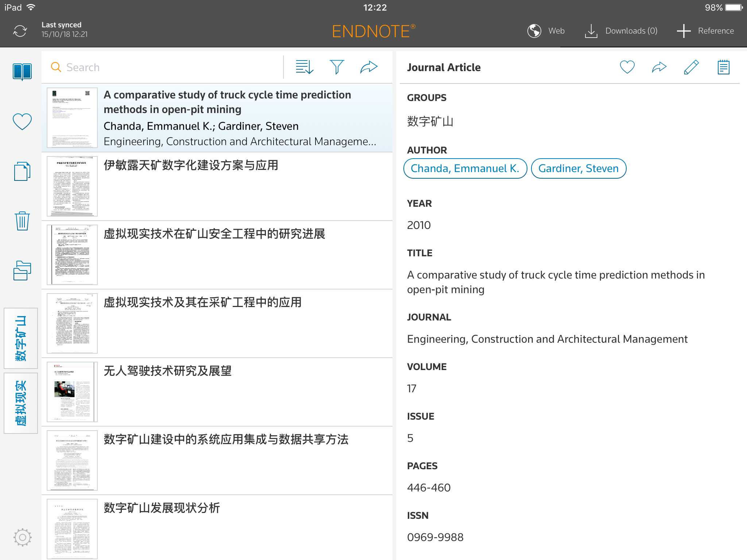Toggle favorite heart for this journal article
This screenshot has height=560, width=747.
point(627,67)
